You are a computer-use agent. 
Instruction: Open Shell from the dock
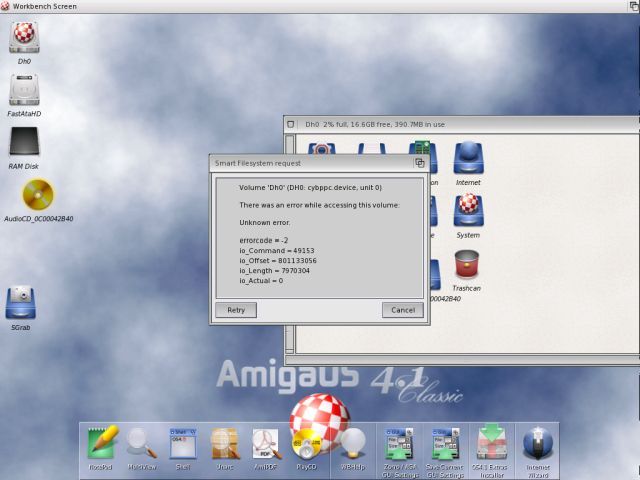(x=182, y=444)
